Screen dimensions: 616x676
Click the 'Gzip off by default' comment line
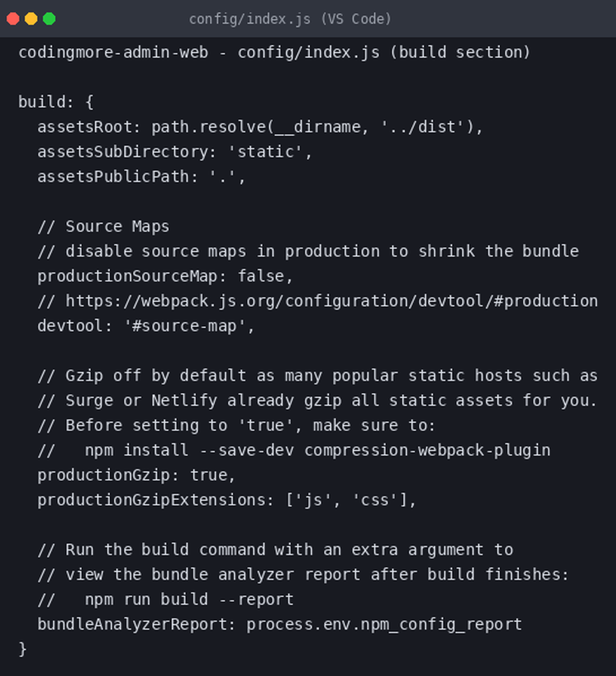click(x=318, y=376)
